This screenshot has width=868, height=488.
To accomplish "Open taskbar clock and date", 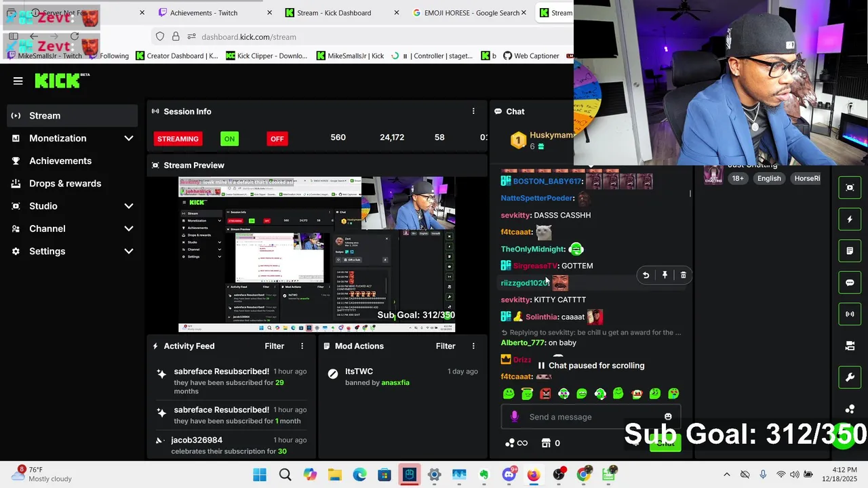I will click(840, 474).
